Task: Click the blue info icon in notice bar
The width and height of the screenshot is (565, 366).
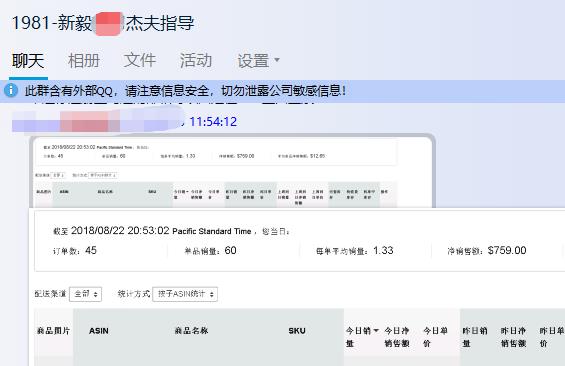Action: 11,90
